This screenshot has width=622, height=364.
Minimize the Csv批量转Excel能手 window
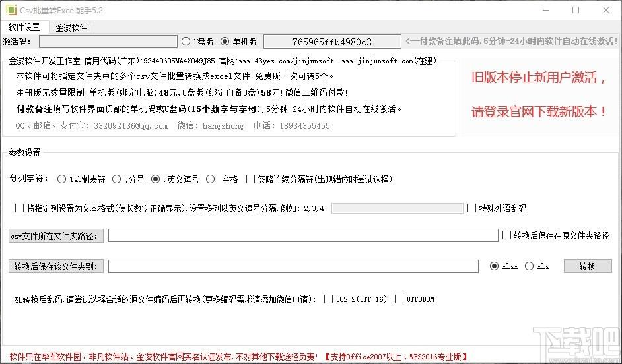point(546,11)
